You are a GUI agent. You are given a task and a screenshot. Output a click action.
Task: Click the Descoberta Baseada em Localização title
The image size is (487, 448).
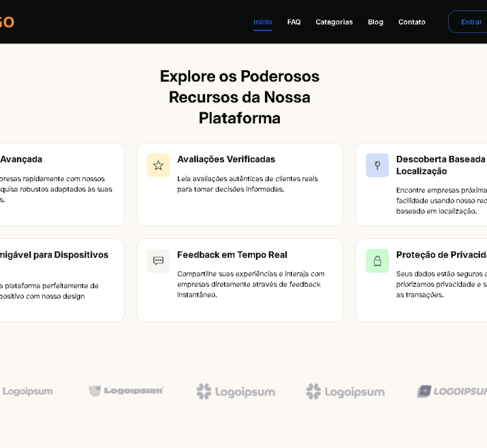442,165
